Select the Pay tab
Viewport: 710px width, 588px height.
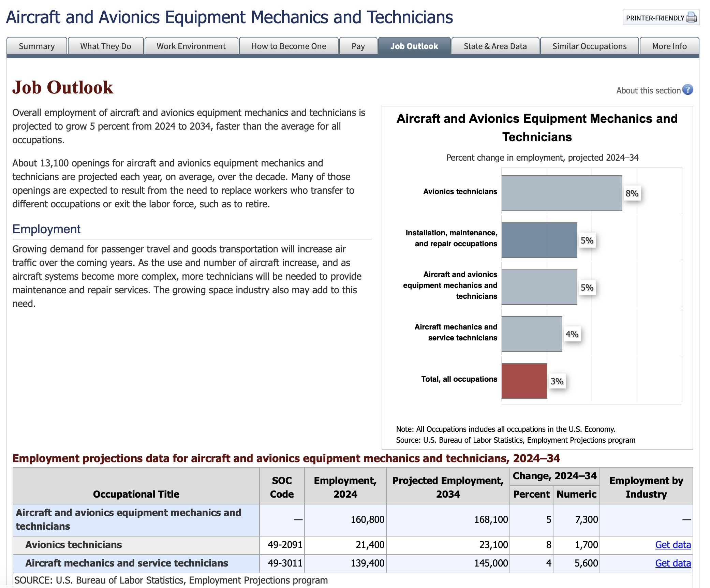(x=358, y=46)
